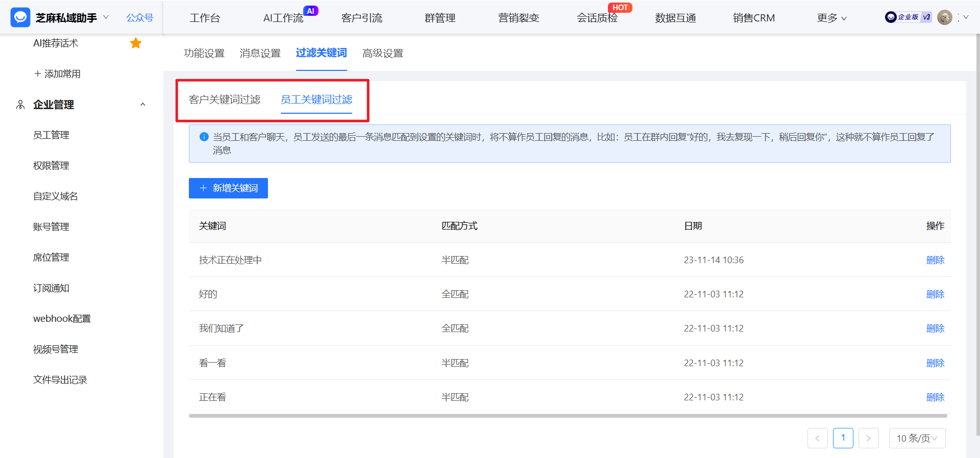Go to next page arrow
Viewport: 980px width, 458px height.
(x=869, y=438)
